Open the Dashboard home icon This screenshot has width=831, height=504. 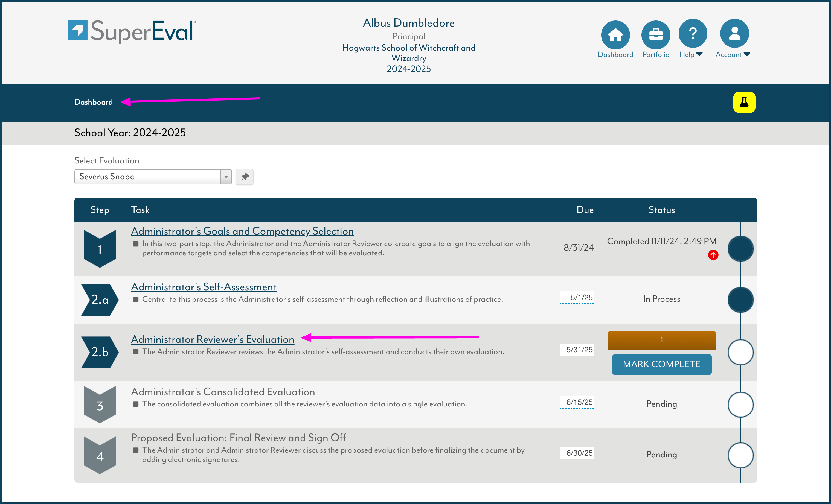[615, 34]
